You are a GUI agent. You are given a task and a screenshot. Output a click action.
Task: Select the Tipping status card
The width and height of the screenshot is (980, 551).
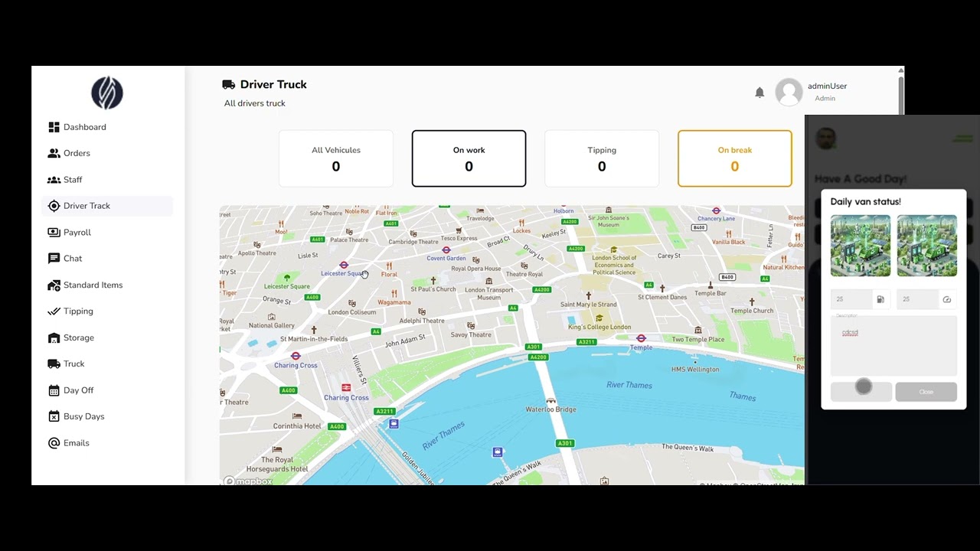602,158
